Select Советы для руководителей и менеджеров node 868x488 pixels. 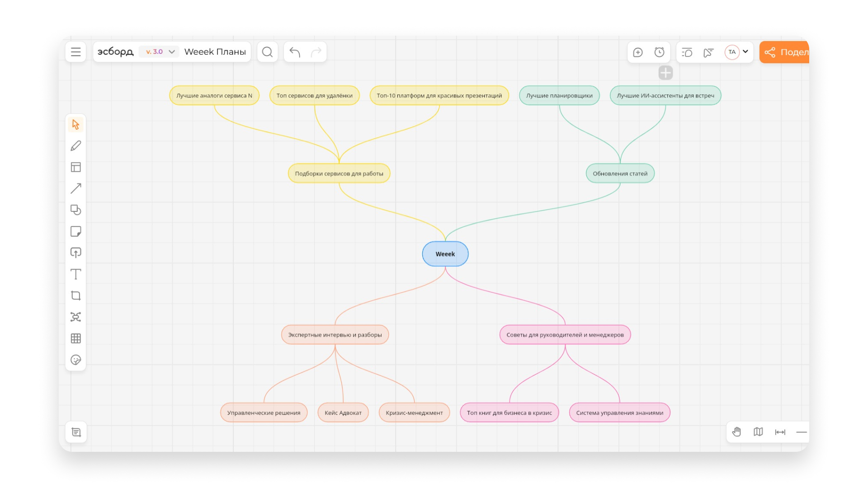pos(565,335)
